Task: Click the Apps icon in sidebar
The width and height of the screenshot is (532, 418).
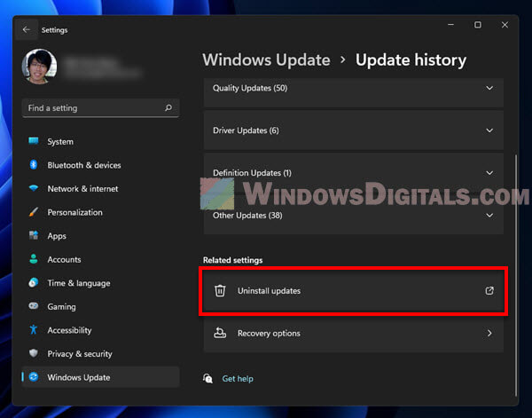Action: [34, 235]
